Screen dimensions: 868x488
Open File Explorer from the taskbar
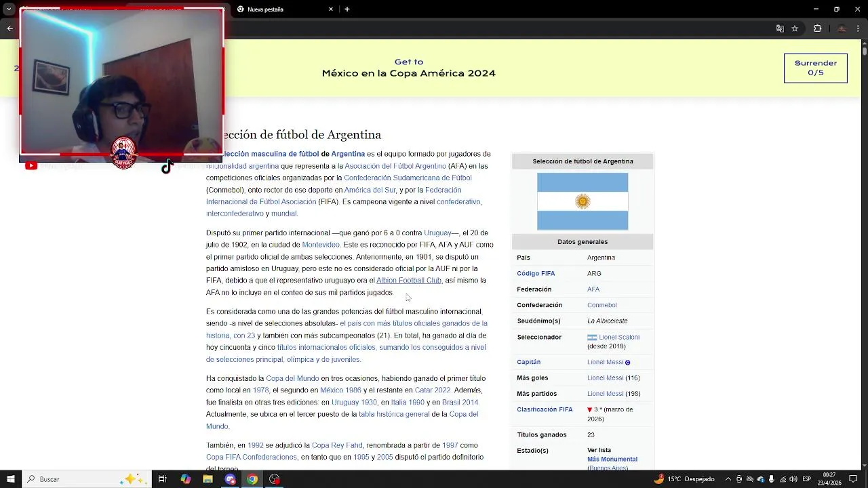[x=208, y=479]
